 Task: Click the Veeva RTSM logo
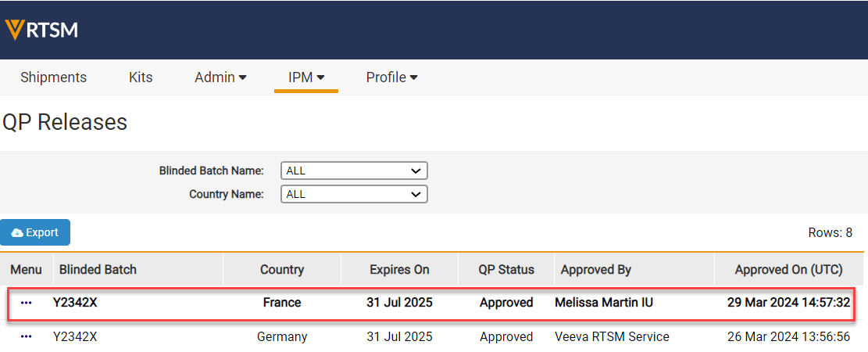41,30
